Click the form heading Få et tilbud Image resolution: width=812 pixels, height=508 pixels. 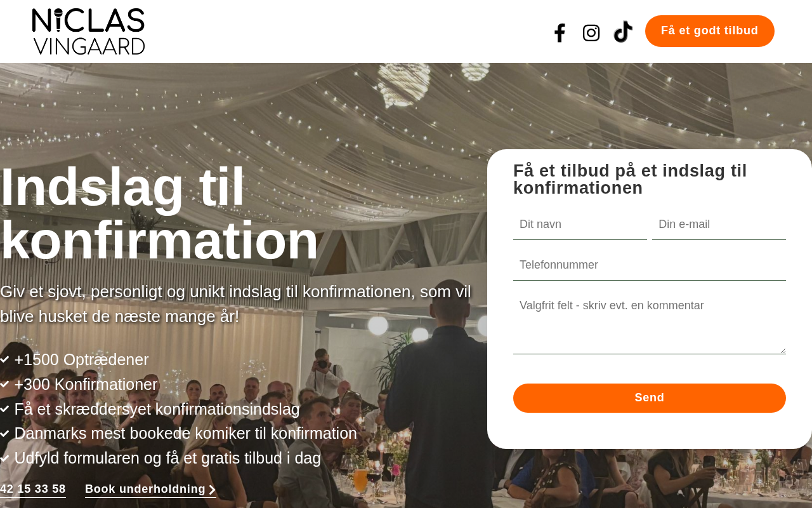[x=630, y=179]
